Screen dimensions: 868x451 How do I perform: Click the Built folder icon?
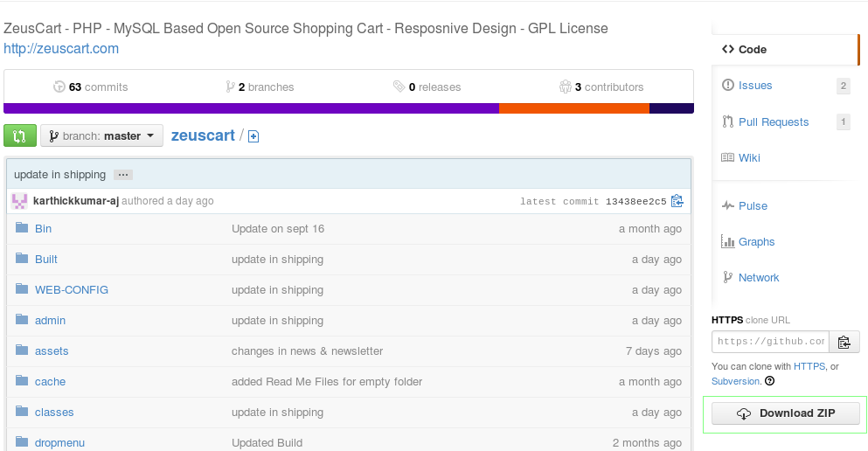tap(22, 258)
